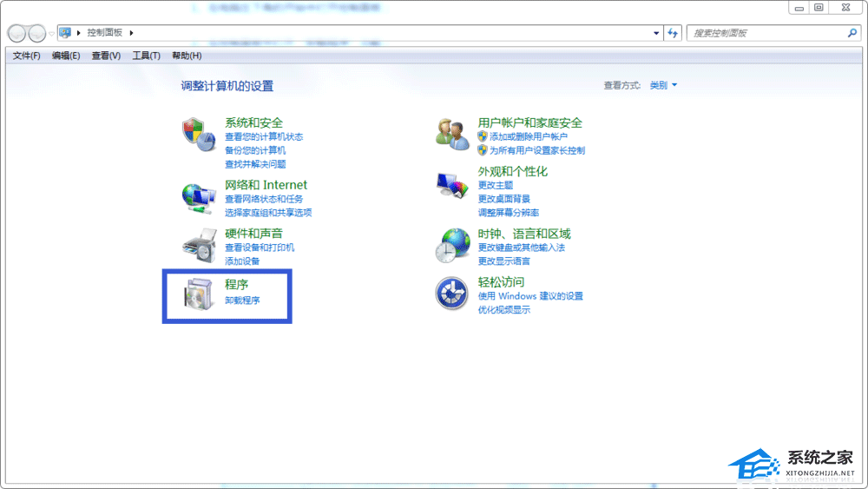This screenshot has width=868, height=489.
Task: Open the Ease of Access icon
Action: (x=451, y=294)
